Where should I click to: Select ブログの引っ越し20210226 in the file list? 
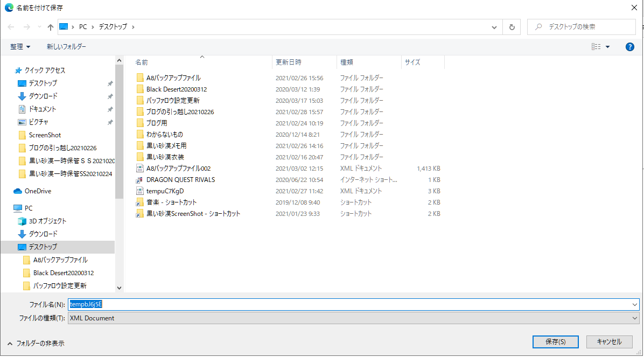pos(180,112)
